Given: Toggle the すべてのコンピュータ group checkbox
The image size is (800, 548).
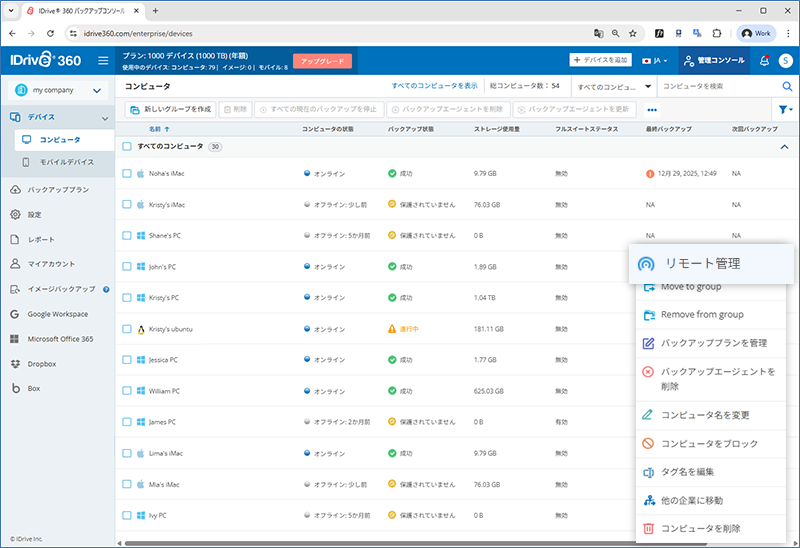Looking at the screenshot, I should point(127,146).
